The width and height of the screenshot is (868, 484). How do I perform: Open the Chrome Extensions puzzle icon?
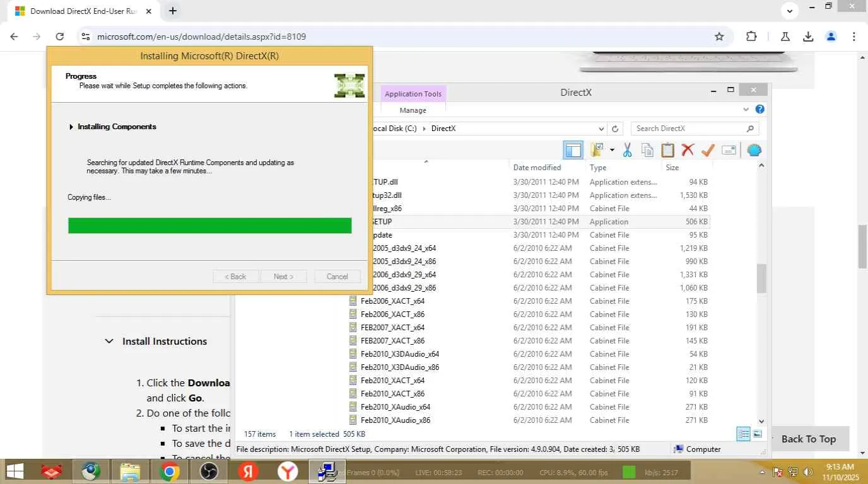(x=751, y=37)
